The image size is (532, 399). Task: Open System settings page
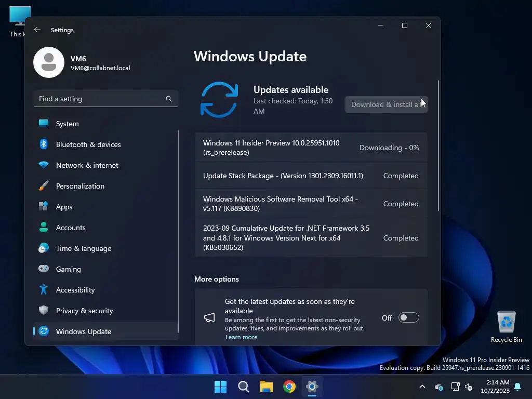click(x=105, y=124)
